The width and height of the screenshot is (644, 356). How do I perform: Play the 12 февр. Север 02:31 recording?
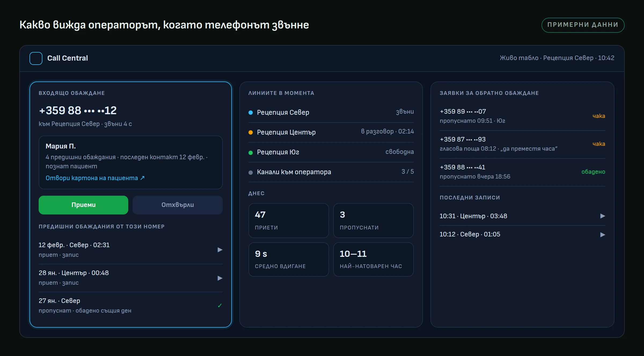(220, 250)
